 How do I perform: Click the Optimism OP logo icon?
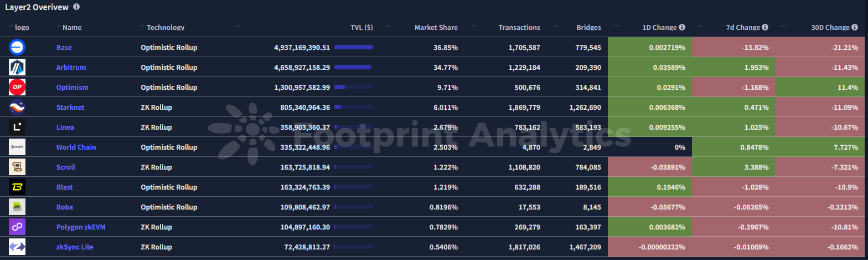coord(17,87)
